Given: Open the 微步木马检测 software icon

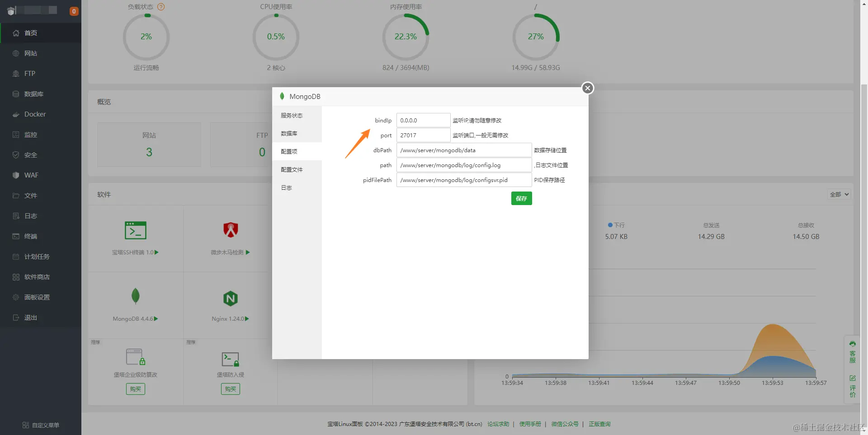Looking at the screenshot, I should click(x=231, y=230).
